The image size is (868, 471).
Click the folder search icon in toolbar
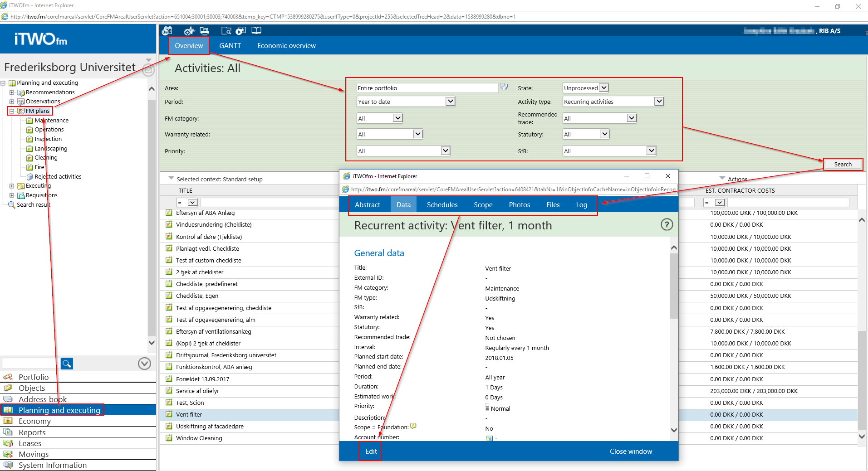click(226, 31)
